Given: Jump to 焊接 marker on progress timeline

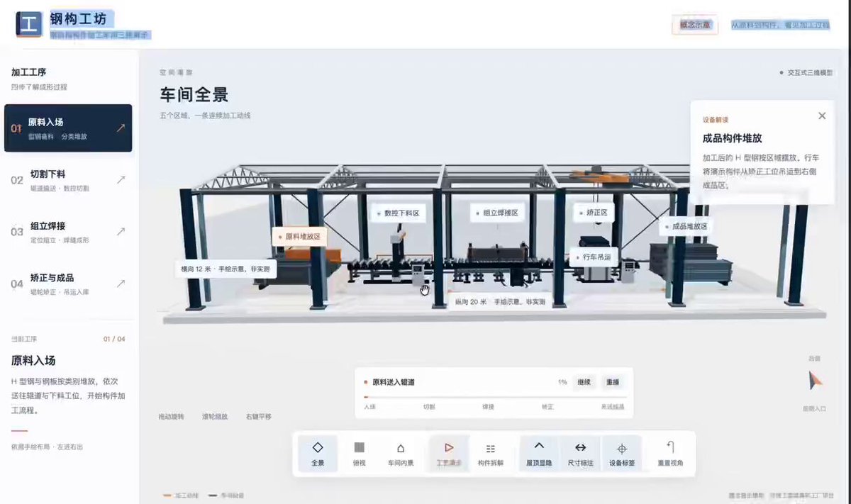Looking at the screenshot, I should [x=489, y=407].
